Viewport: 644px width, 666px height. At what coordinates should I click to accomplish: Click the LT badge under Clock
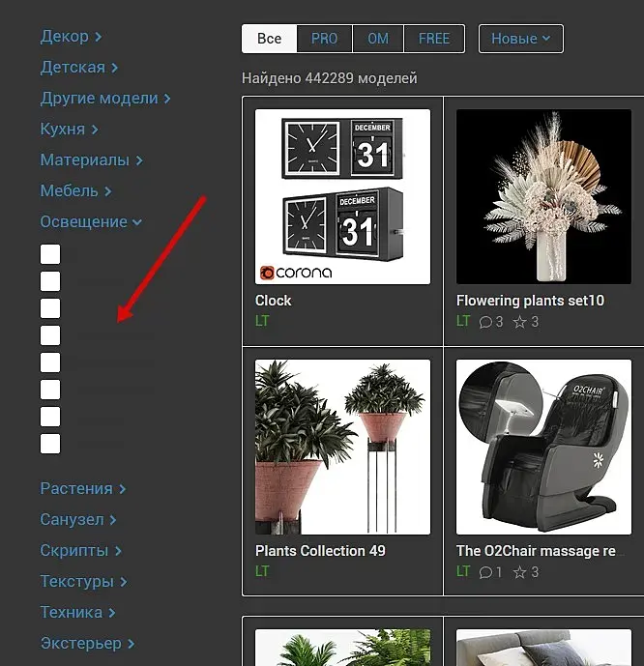click(262, 321)
